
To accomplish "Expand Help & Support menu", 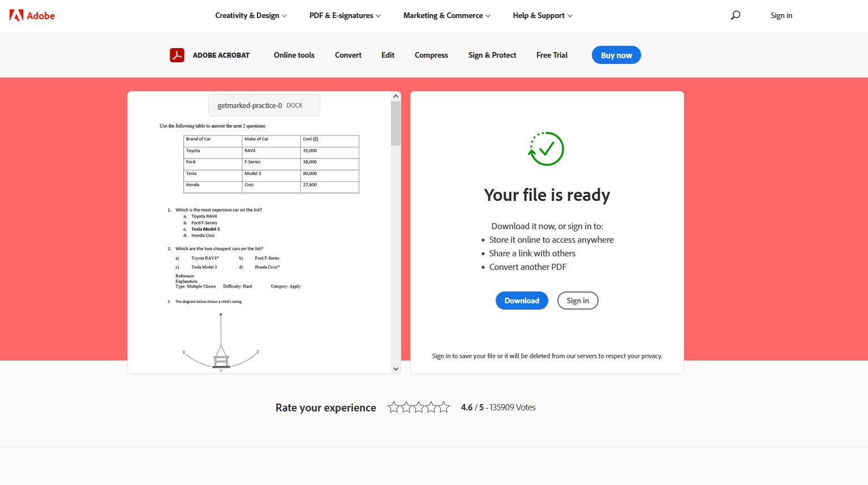I will 542,15.
